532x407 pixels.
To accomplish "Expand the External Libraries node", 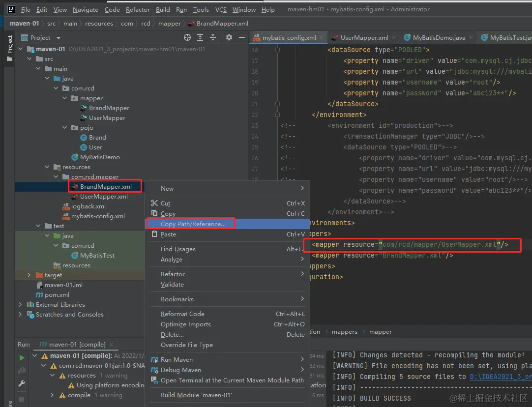I will coord(20,305).
